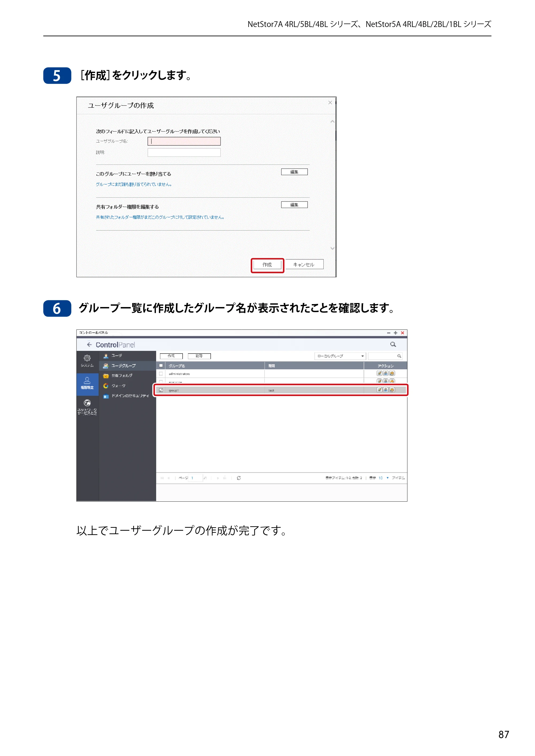Open the ネットワークサービス sidebar section
The width and height of the screenshot is (535, 756).
(87, 407)
